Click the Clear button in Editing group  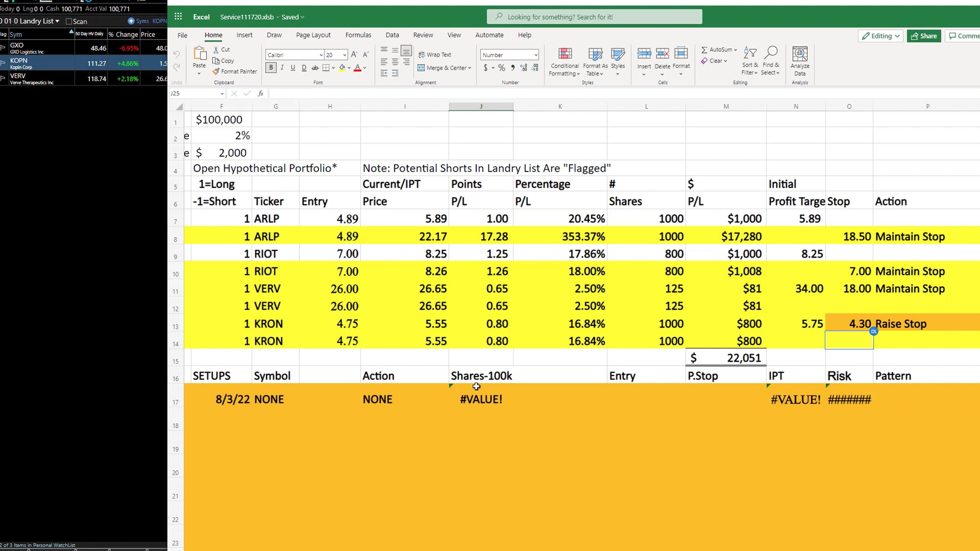(714, 61)
